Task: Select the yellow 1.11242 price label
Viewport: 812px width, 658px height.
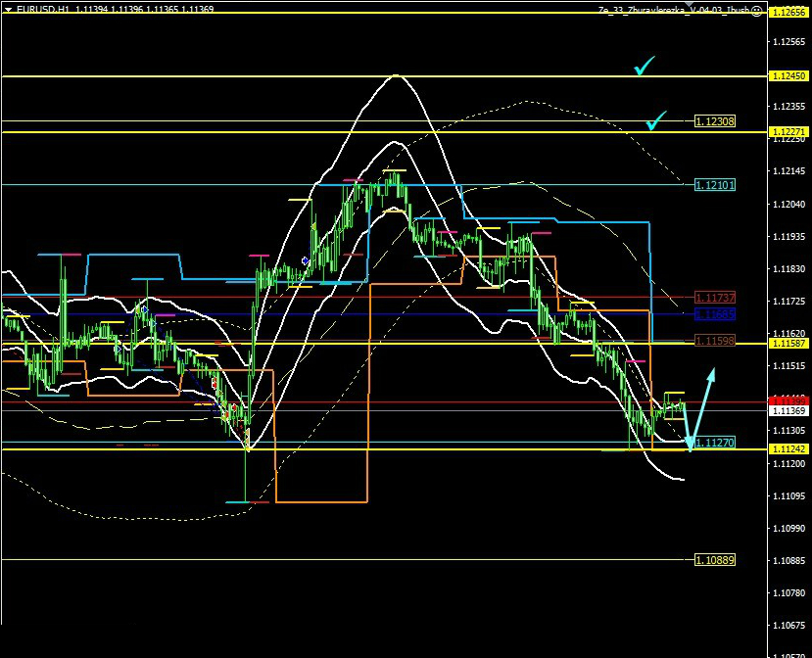Action: [788, 449]
